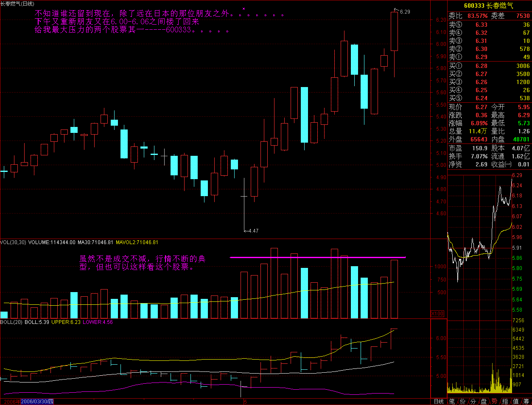
Task: Select the 盘 tab
Action: click(484, 401)
